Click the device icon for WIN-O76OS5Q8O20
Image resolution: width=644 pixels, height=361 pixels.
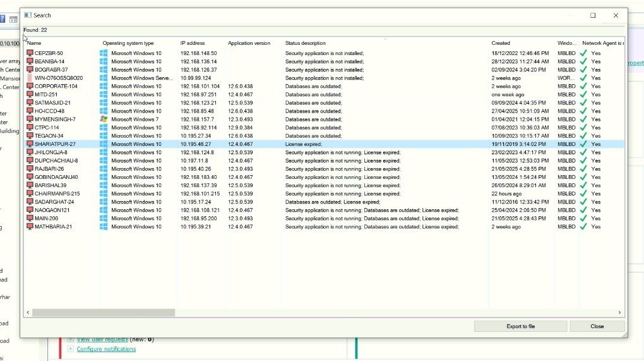click(x=30, y=78)
